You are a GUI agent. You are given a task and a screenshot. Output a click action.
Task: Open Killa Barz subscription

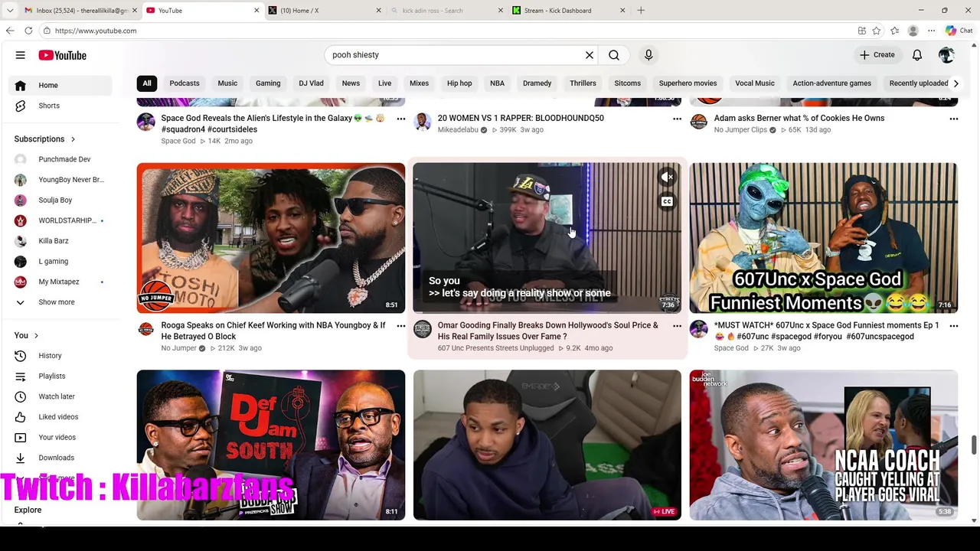click(61, 241)
